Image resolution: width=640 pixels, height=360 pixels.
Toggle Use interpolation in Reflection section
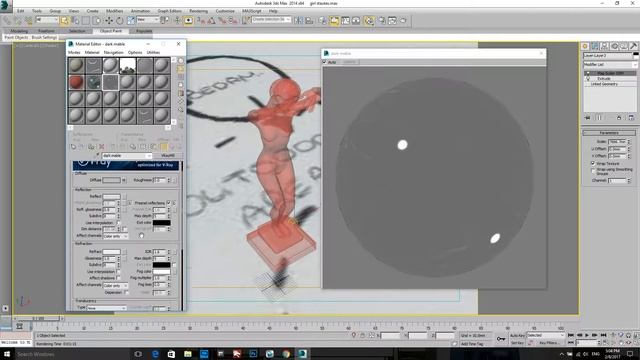(x=118, y=223)
